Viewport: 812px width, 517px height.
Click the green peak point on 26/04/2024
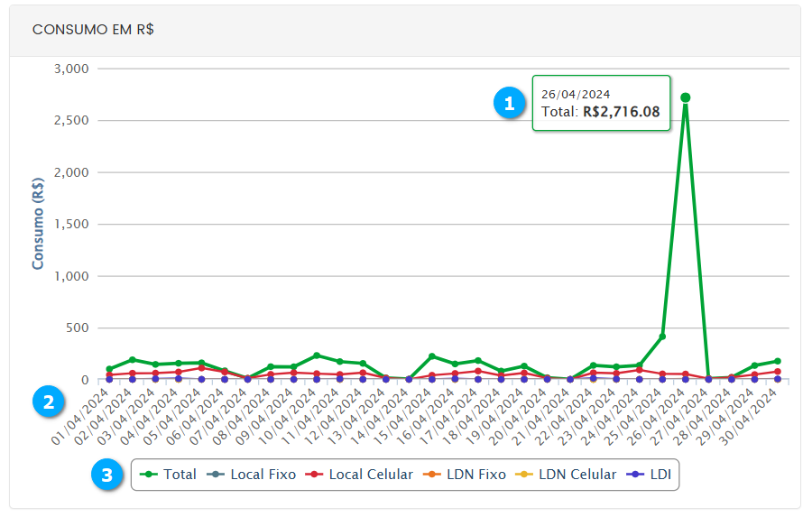pos(686,97)
